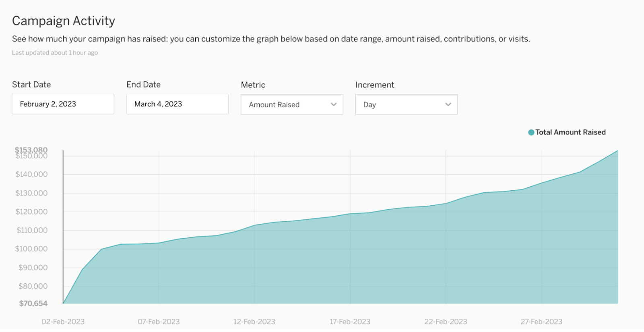Click the 27-Feb-2023 axis label
Screen dimensions: 644x332
click(x=541, y=322)
